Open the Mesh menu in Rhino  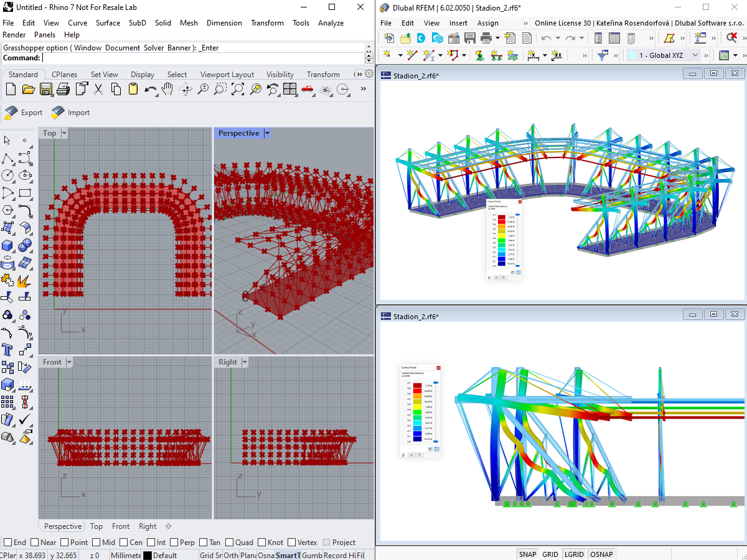pyautogui.click(x=188, y=22)
